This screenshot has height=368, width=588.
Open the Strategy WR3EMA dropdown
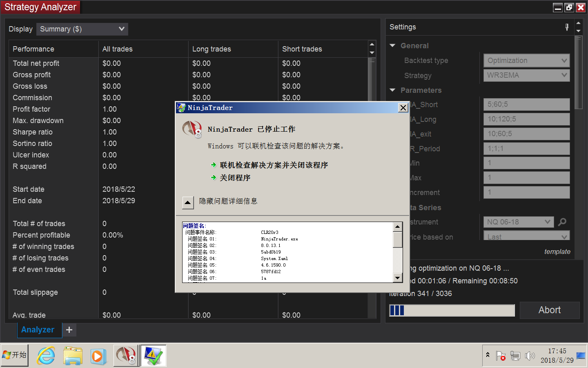coord(526,75)
